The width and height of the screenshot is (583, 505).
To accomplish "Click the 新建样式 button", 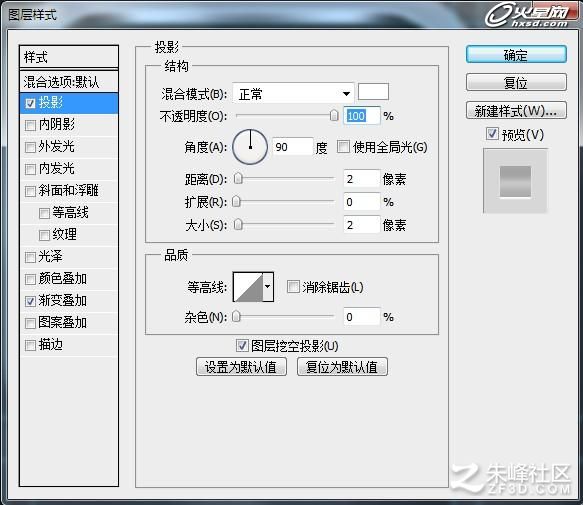I will (x=516, y=110).
